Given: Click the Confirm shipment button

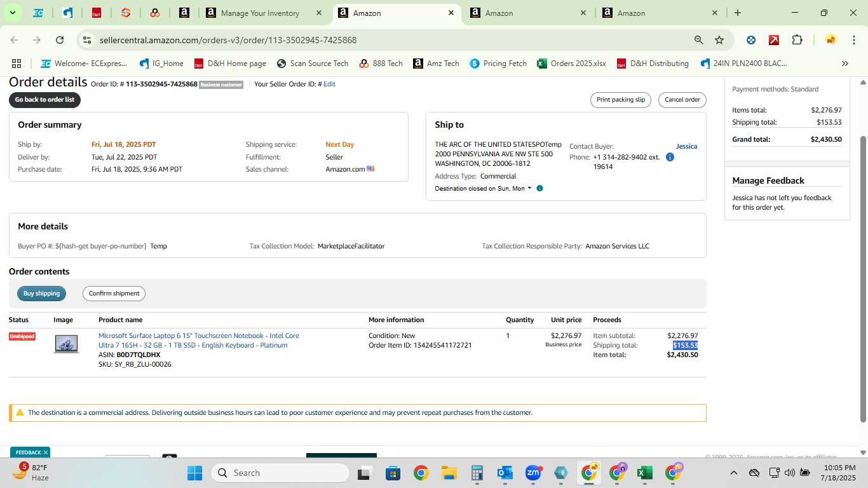Looking at the screenshot, I should [x=114, y=294].
